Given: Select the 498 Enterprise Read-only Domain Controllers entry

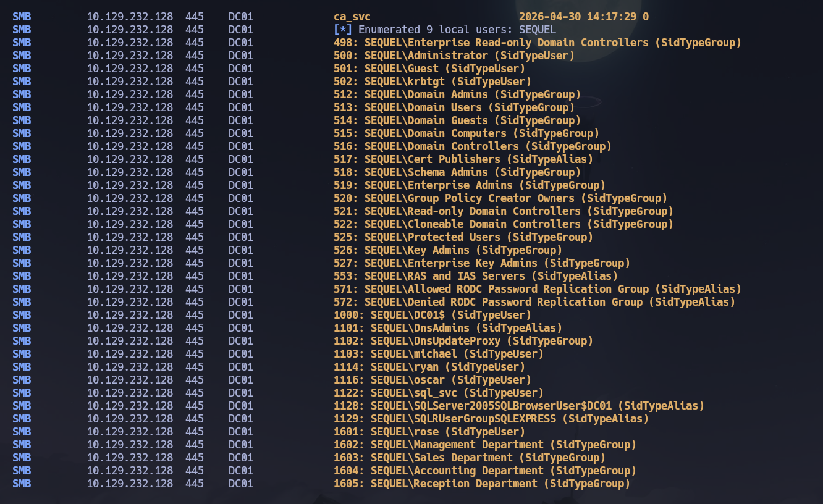Looking at the screenshot, I should [x=538, y=43].
